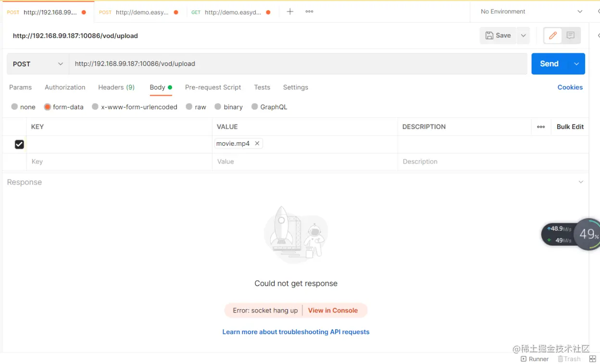Select x-www-form-urlencoded body type
600x364 pixels.
[95, 107]
